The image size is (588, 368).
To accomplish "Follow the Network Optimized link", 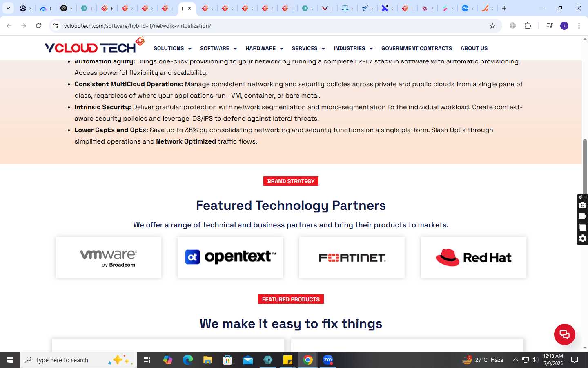I will pos(186,141).
